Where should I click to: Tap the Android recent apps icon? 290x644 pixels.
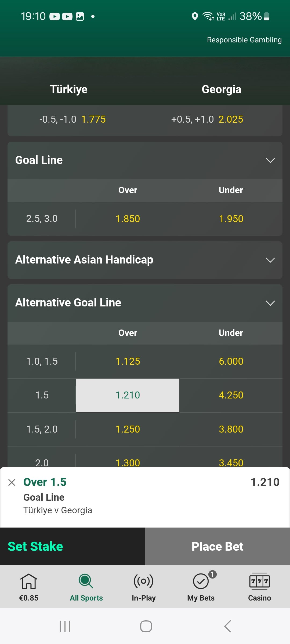coord(65,626)
